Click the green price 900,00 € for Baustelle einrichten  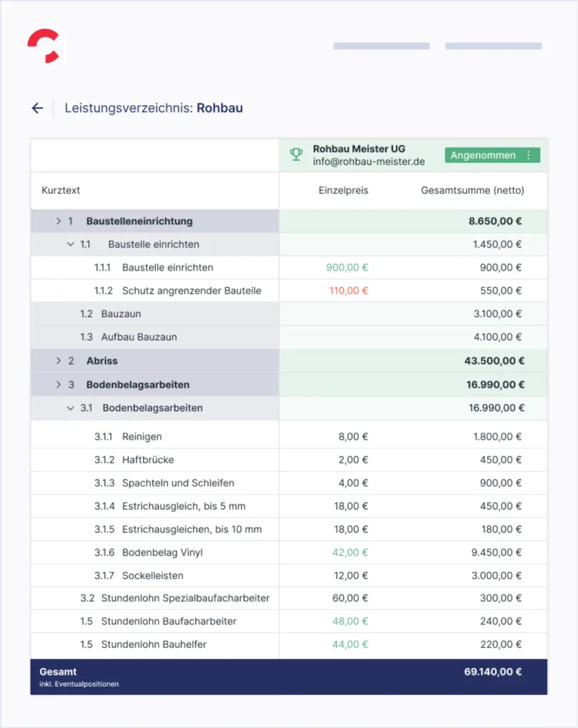click(x=348, y=267)
